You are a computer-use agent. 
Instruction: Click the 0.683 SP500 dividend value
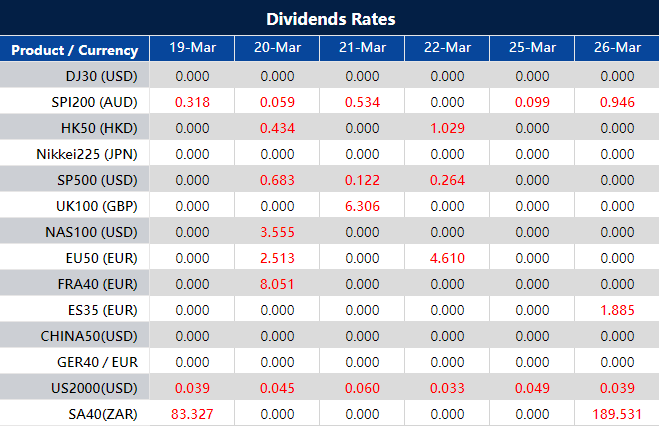277,180
